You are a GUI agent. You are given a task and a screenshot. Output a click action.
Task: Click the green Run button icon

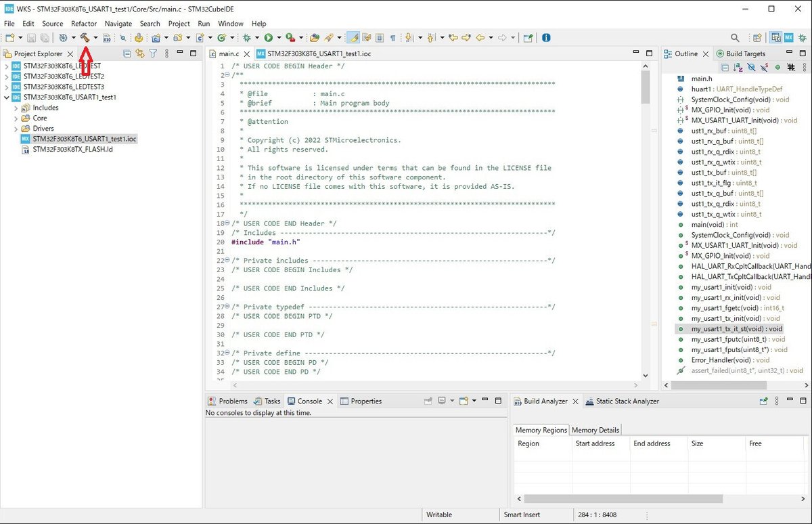(x=269, y=37)
